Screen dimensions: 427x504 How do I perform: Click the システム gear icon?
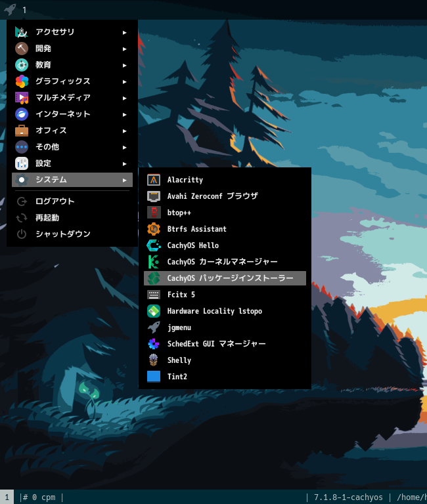click(22, 180)
